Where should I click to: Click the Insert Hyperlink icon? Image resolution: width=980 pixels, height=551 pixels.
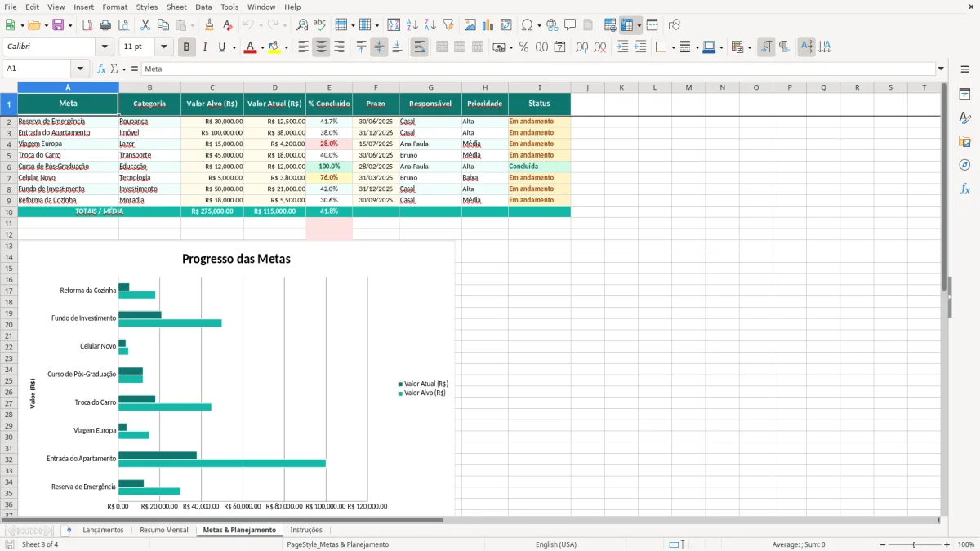553,25
